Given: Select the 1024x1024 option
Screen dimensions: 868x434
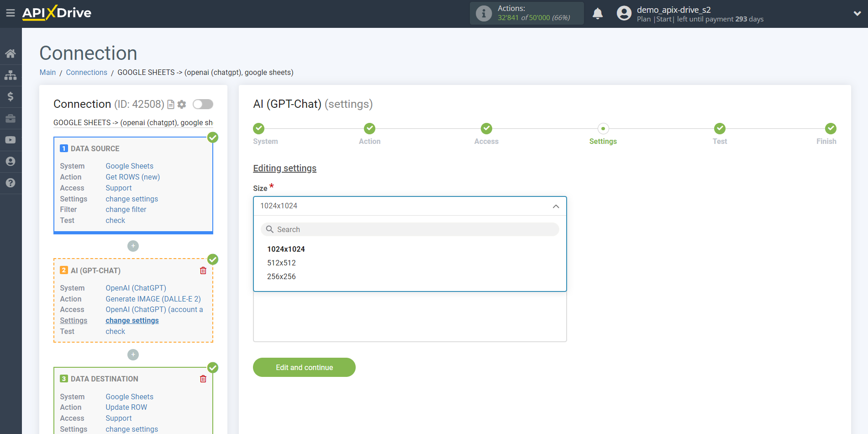Looking at the screenshot, I should point(286,249).
